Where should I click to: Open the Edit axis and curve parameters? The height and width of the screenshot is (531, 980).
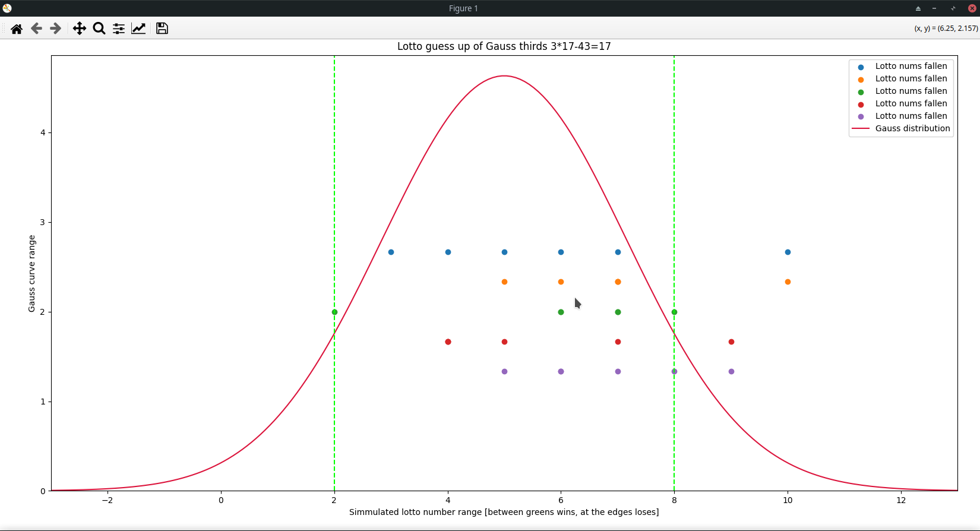[138, 29]
